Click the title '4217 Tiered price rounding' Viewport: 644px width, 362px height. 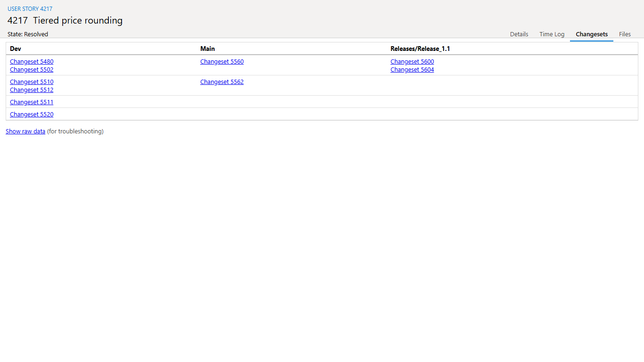65,21
